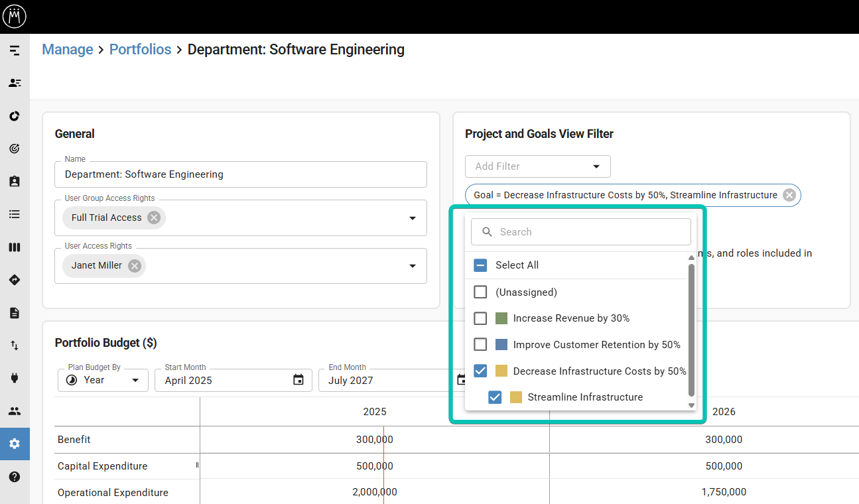Click the Goal filter chip text

[626, 195]
